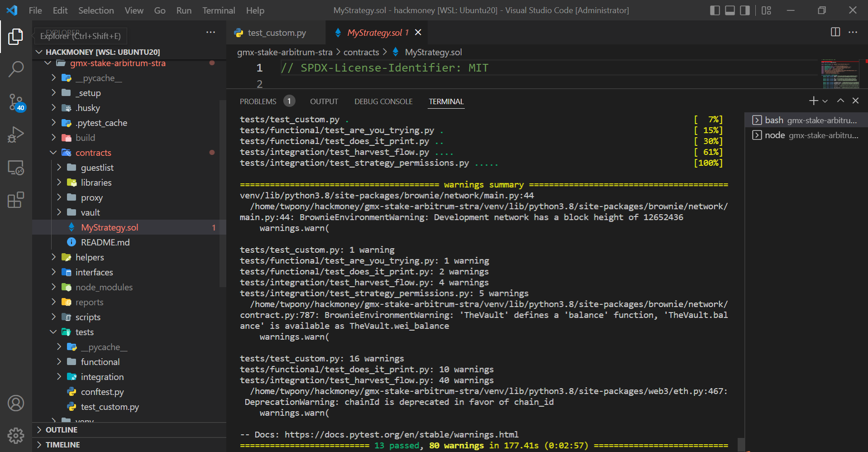
Task: Open the Help menu
Action: coord(255,10)
